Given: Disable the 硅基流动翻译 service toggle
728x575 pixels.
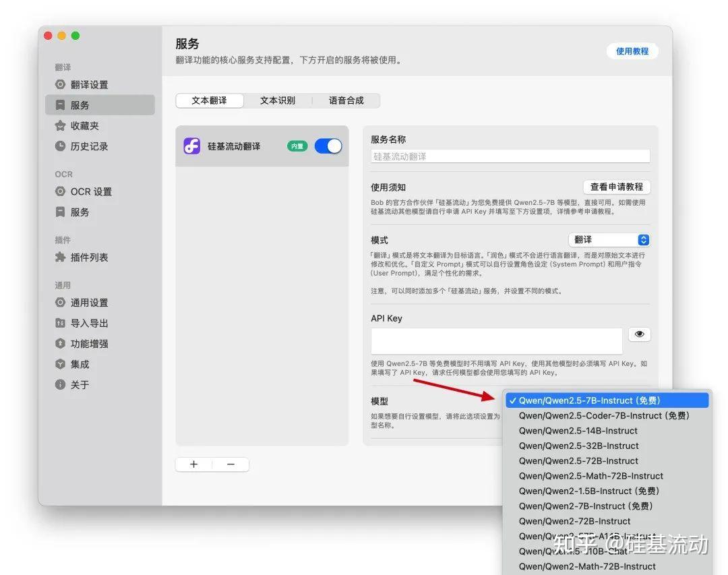Looking at the screenshot, I should point(328,146).
